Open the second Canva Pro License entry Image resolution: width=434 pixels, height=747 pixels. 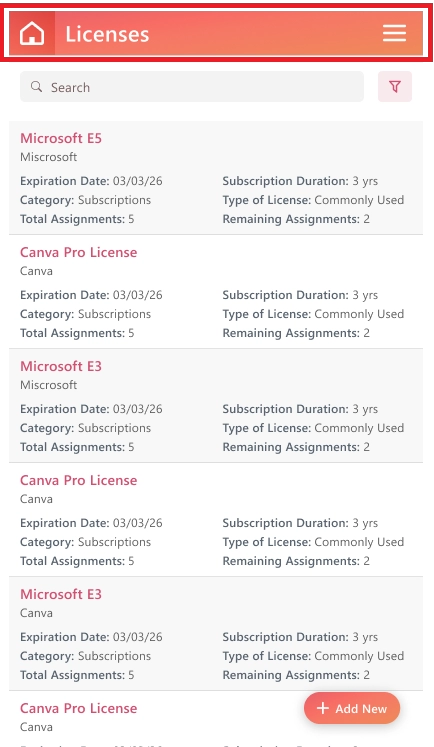click(79, 480)
